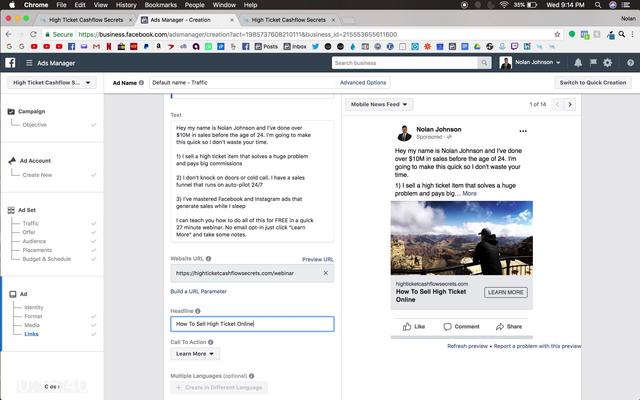Screen dimensions: 640x400
Task: Click the Multiple Languages info icon
Action: pyautogui.click(x=251, y=376)
